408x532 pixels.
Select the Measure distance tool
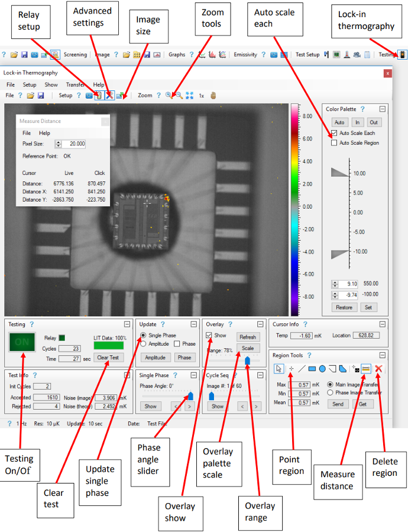tap(367, 369)
